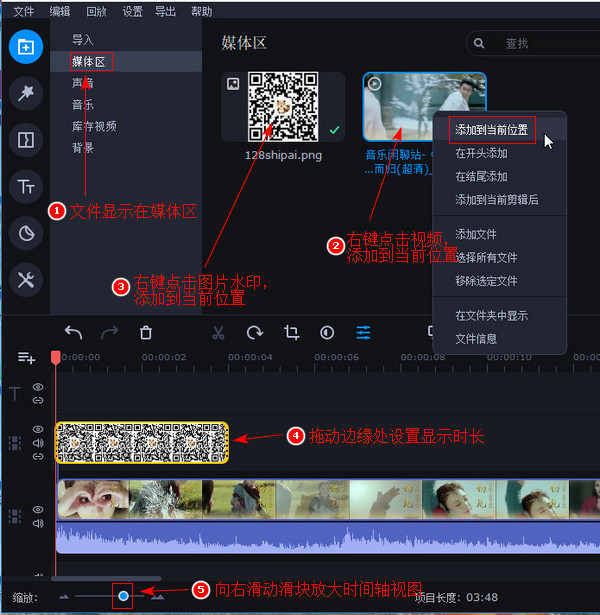Open the Filters magic wand tab

(x=25, y=93)
